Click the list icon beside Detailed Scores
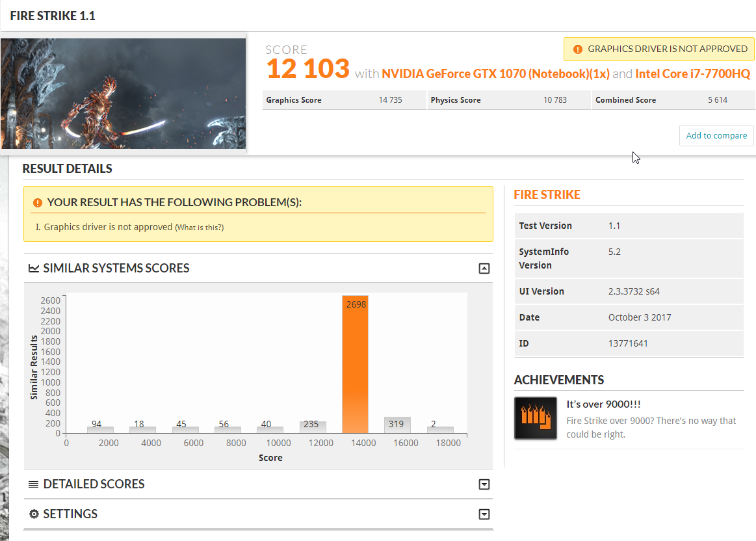 tap(33, 484)
